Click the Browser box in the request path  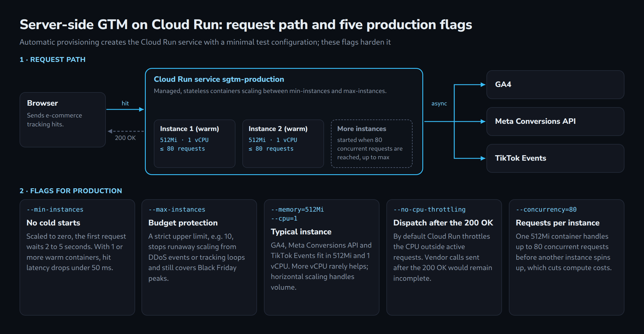[63, 120]
